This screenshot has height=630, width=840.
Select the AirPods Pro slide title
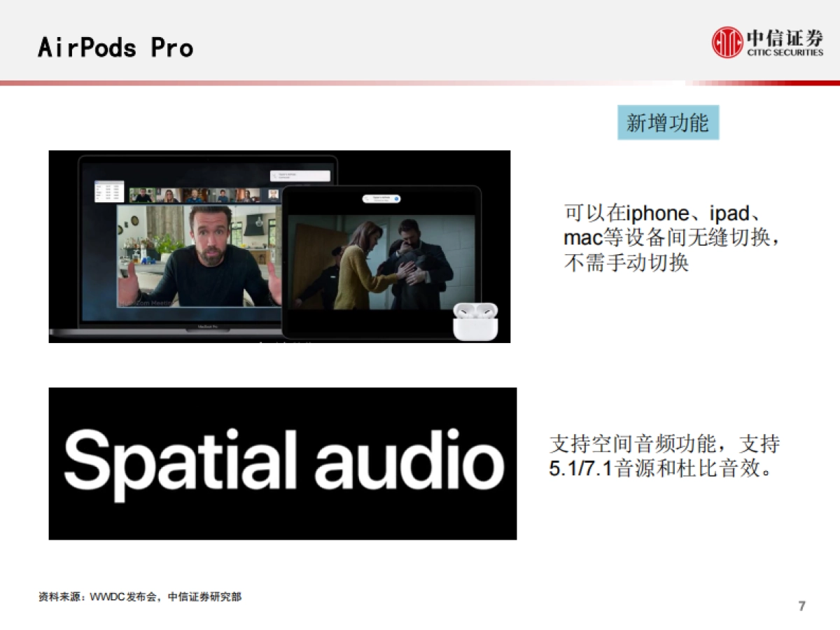coord(114,48)
